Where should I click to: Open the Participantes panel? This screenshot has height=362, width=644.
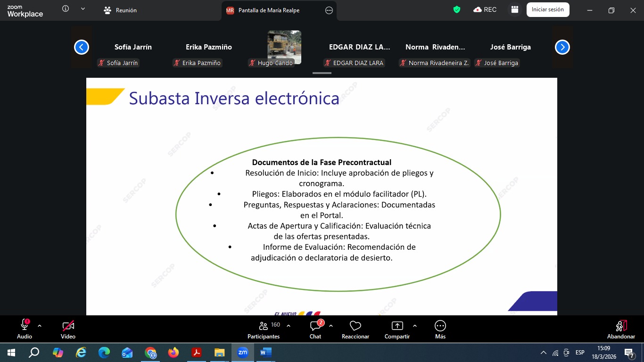click(x=264, y=329)
